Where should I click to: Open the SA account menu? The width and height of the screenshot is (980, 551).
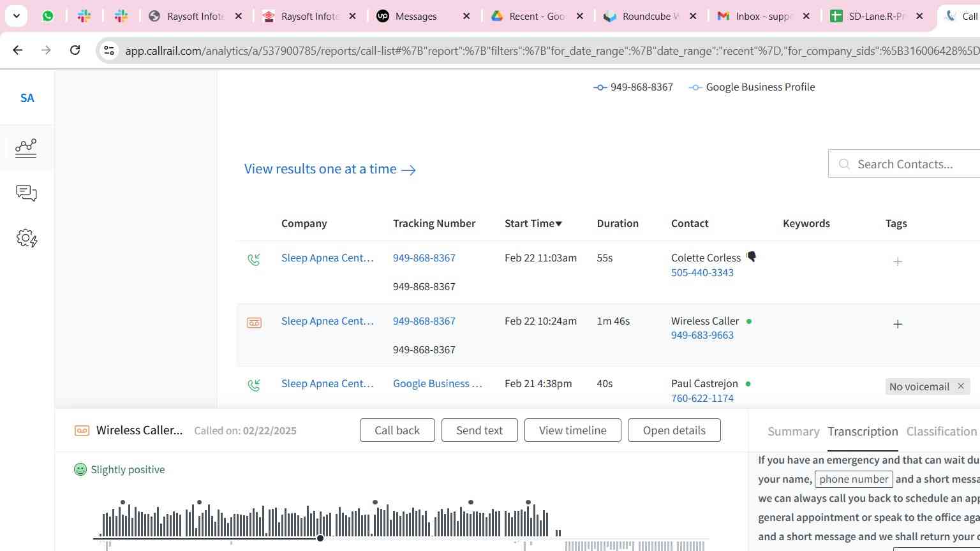27,98
